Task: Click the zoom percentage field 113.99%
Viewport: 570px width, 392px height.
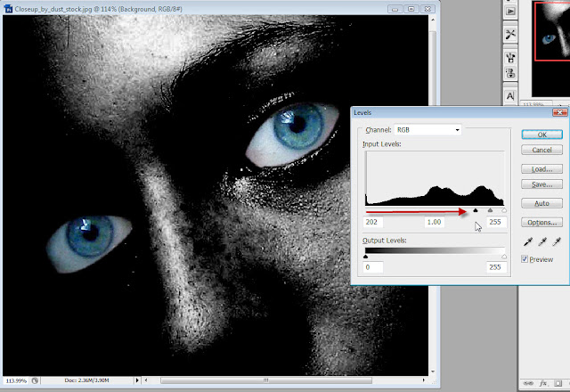Action: [x=16, y=380]
